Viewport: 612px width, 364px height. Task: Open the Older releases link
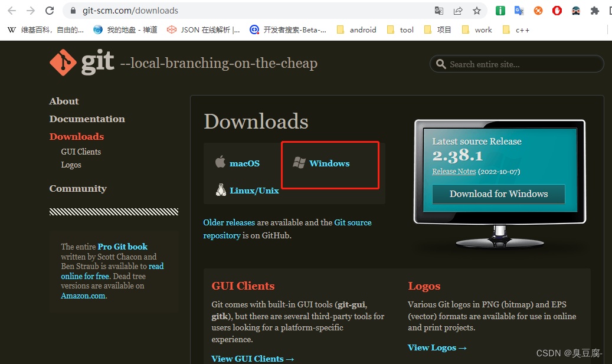[x=229, y=222]
